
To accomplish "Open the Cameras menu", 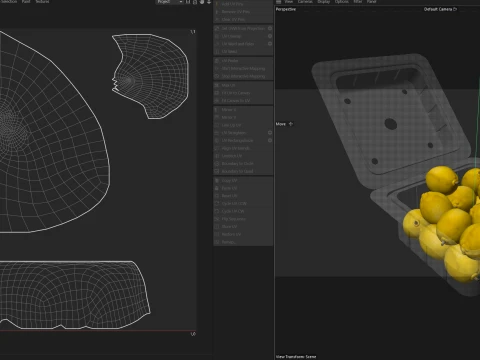I will point(305,2).
